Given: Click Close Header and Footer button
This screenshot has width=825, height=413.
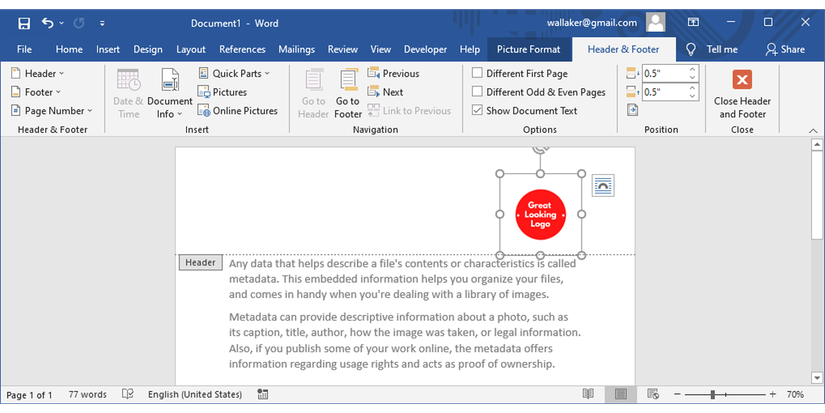Looking at the screenshot, I should pyautogui.click(x=742, y=94).
